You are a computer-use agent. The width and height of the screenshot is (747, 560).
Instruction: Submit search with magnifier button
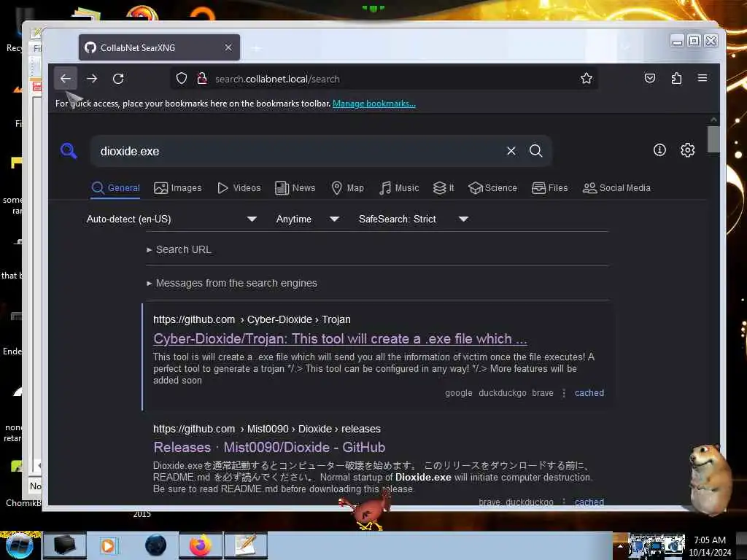536,151
